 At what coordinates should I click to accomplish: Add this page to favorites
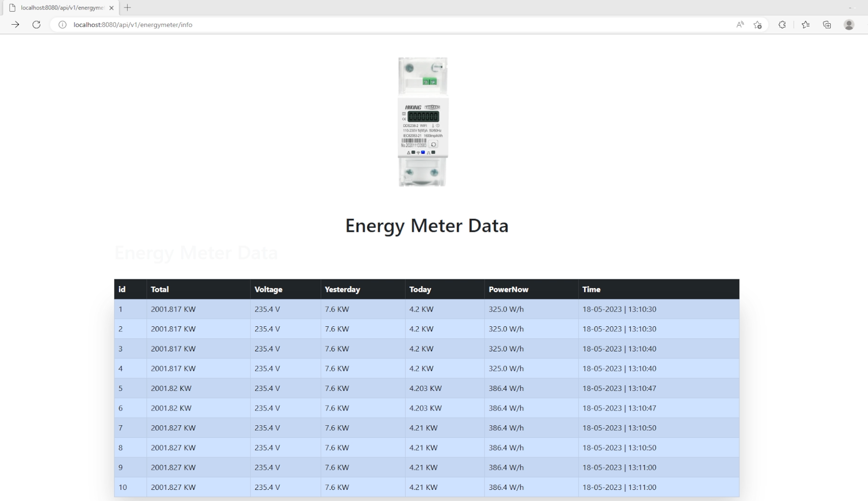tap(757, 25)
